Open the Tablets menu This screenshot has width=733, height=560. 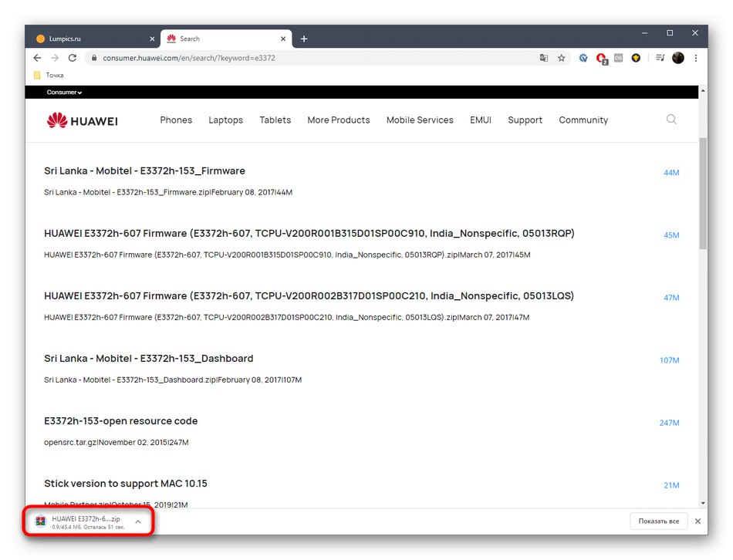pos(275,120)
